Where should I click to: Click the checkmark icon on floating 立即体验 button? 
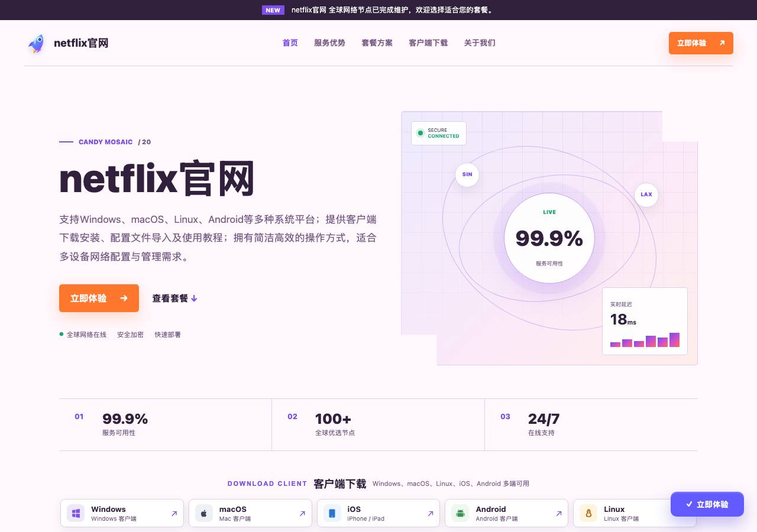(x=689, y=504)
